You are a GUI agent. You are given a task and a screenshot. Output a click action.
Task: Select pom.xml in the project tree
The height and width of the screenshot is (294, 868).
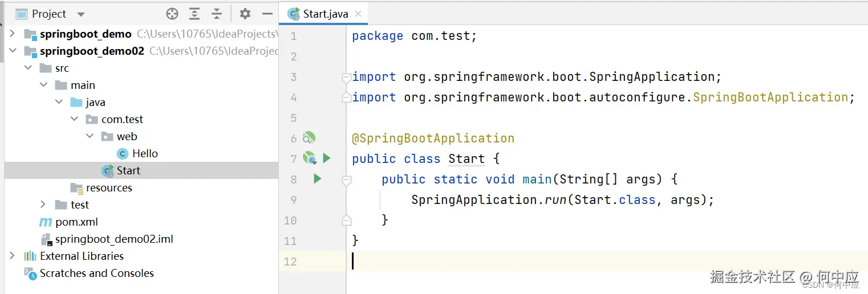click(x=76, y=222)
